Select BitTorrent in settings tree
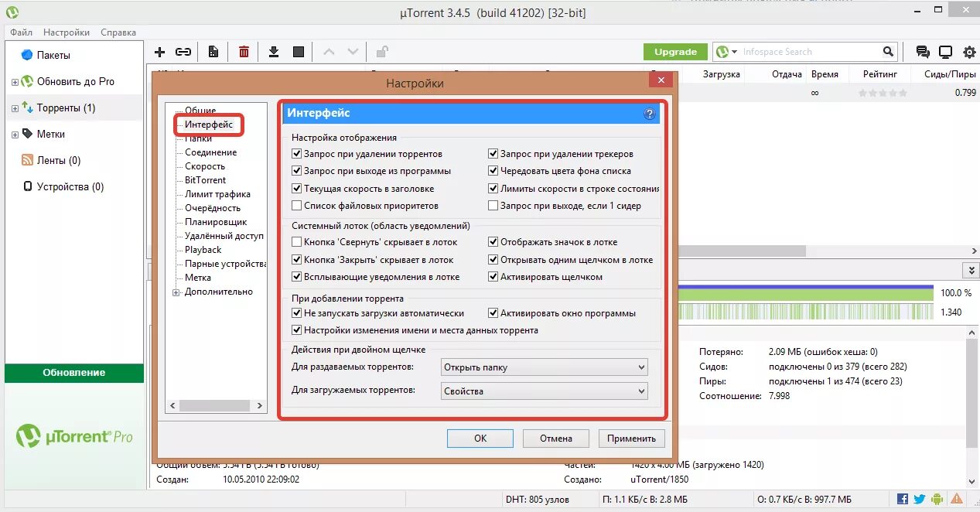980x512 pixels. [x=205, y=180]
